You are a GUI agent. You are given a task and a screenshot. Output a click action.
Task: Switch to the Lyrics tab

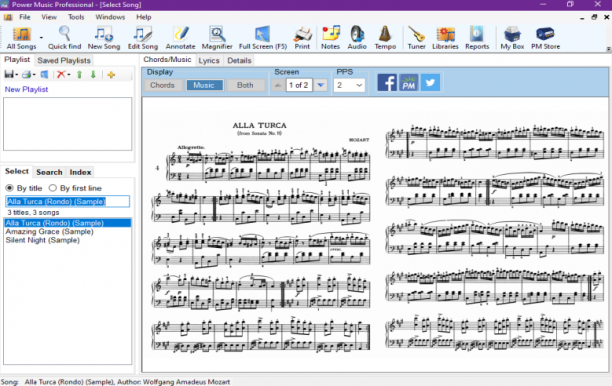pos(209,60)
